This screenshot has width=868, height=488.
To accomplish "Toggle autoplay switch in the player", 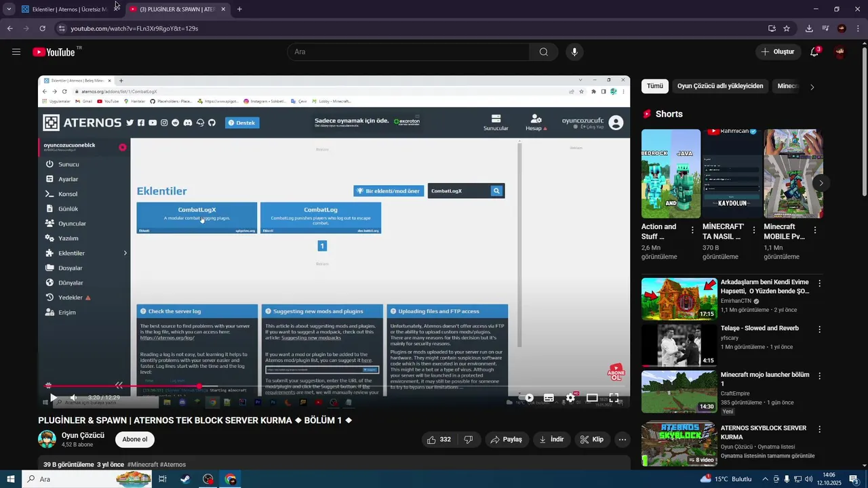I will pos(528,398).
